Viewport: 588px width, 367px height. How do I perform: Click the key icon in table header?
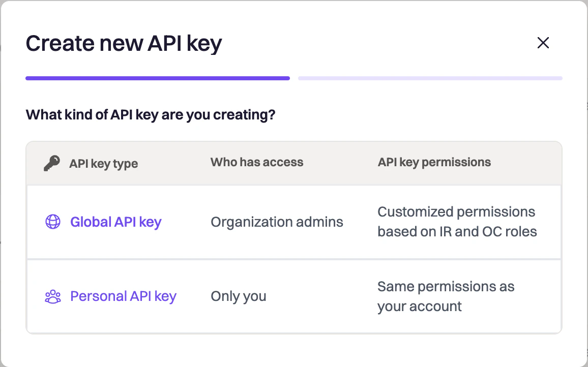pyautogui.click(x=52, y=163)
